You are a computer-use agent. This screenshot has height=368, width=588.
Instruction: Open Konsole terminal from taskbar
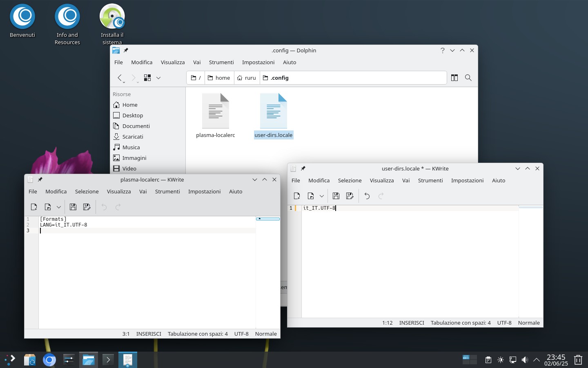[x=108, y=360]
